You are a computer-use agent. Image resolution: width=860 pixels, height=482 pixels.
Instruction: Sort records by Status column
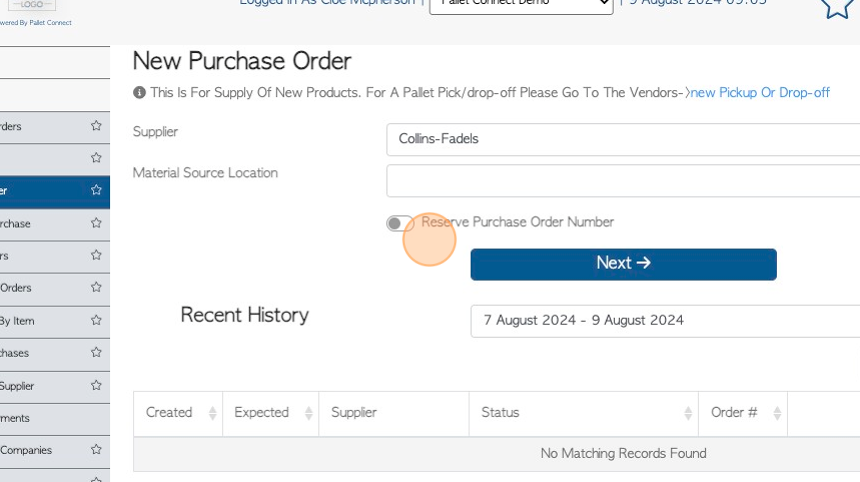pyautogui.click(x=584, y=413)
